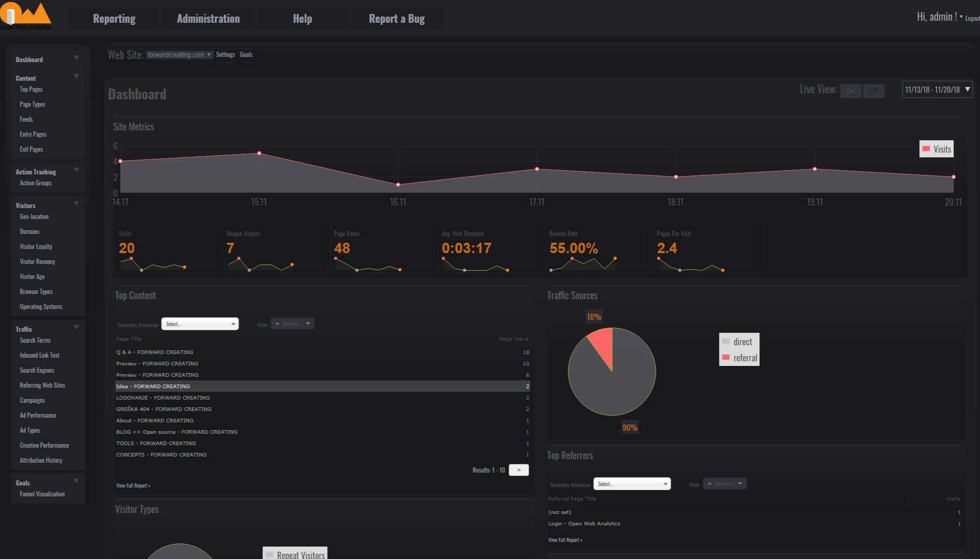
Task: Select the 'Q & A - FORWARD CREATING' row
Action: point(322,352)
